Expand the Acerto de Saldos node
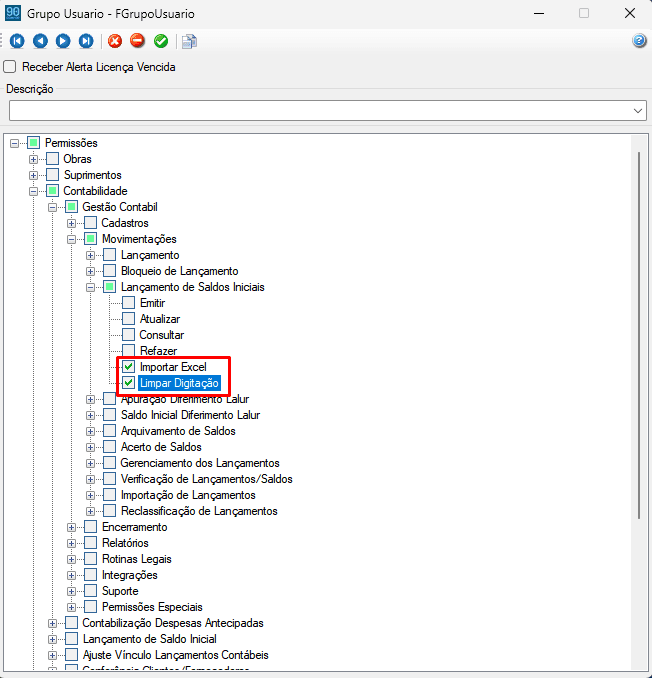The image size is (652, 678). click(90, 447)
